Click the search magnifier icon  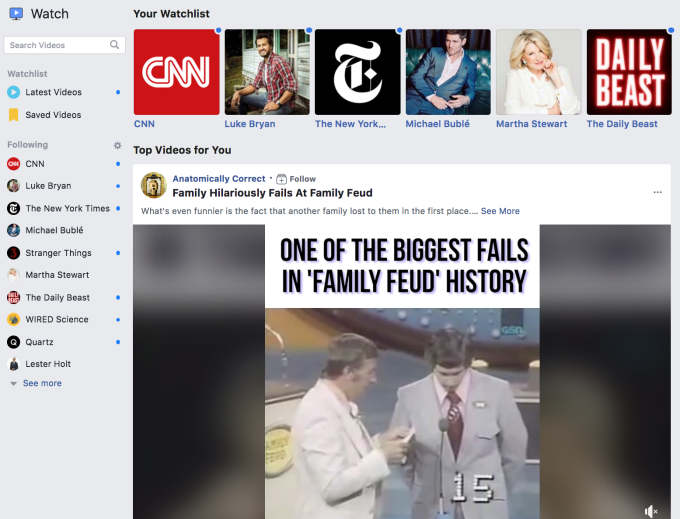[x=115, y=45]
